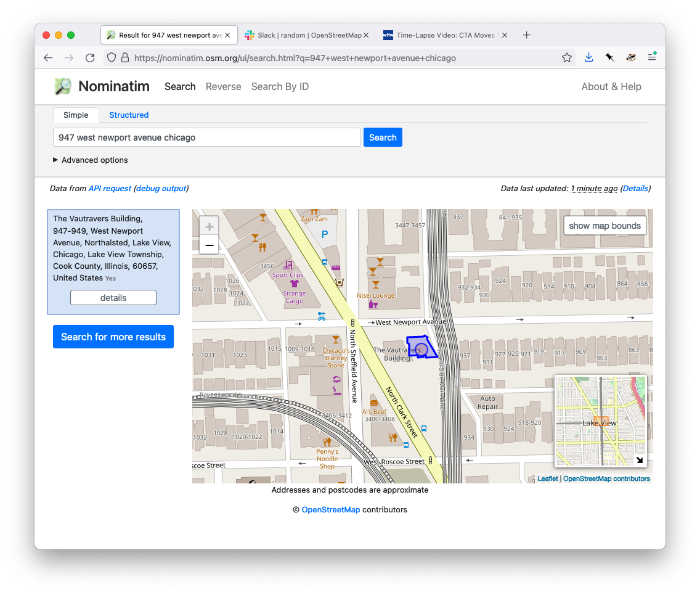
Task: Bookmark this page with the star icon
Action: tap(566, 57)
